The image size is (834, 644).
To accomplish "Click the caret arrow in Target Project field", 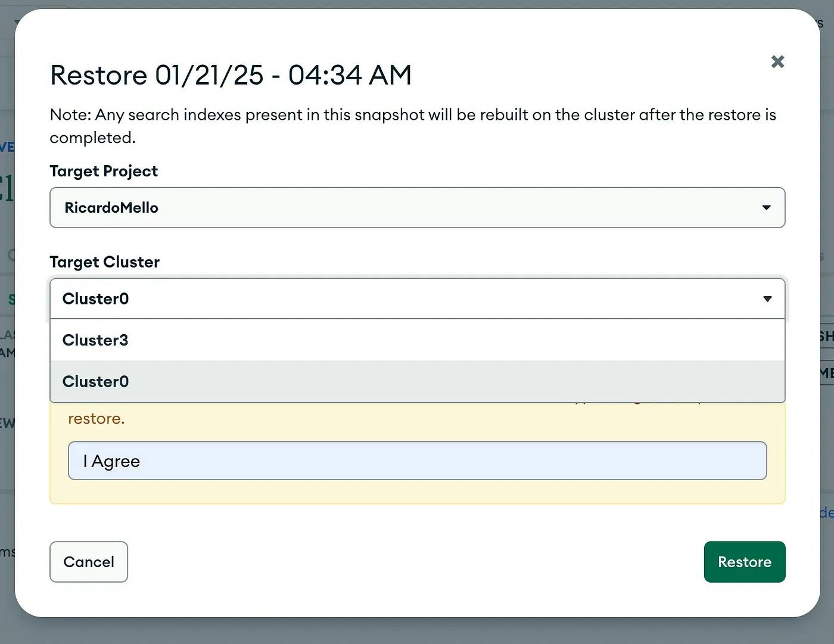I will (x=766, y=208).
